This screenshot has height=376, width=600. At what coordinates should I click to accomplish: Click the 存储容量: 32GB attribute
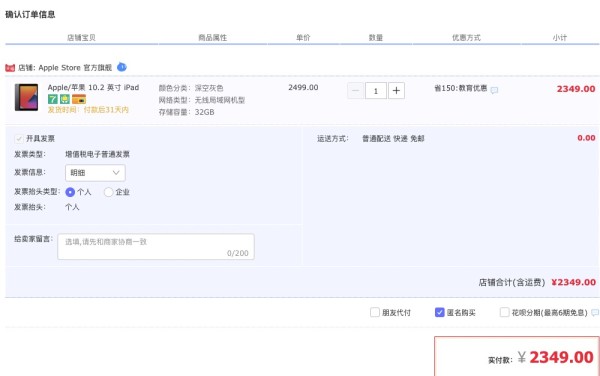(x=186, y=112)
